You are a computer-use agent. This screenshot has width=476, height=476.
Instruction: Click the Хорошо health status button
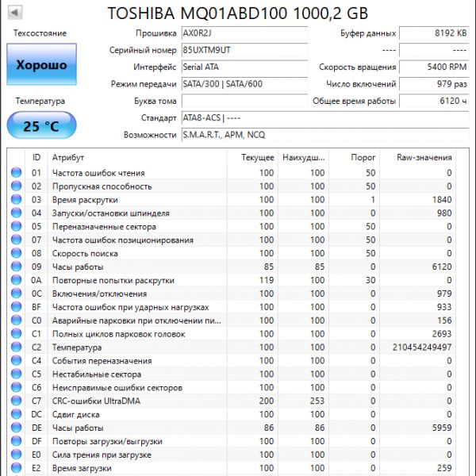tap(41, 64)
